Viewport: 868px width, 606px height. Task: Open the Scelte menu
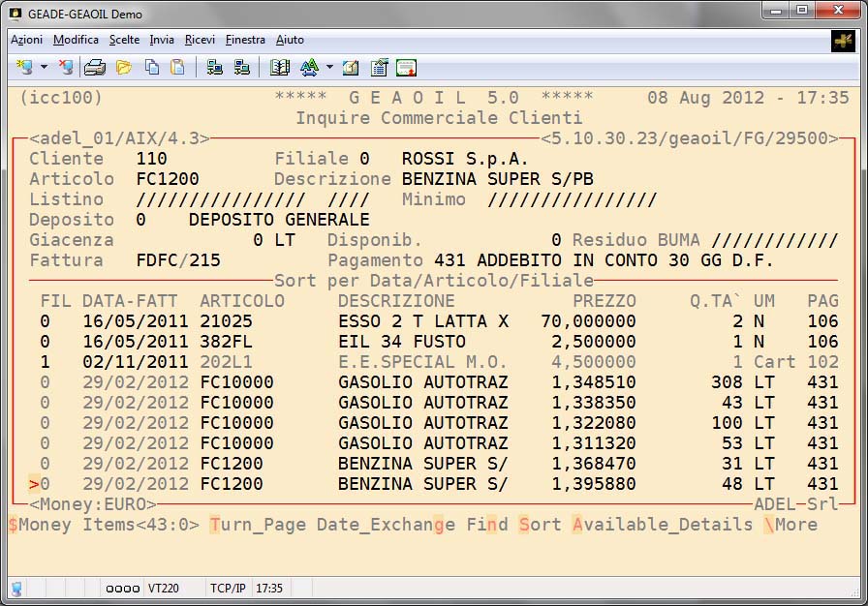124,40
